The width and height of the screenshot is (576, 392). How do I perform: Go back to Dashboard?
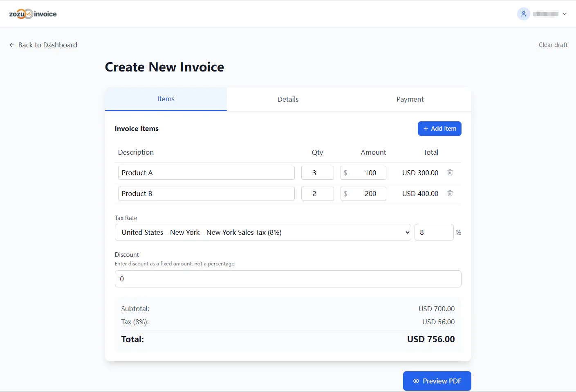(43, 45)
